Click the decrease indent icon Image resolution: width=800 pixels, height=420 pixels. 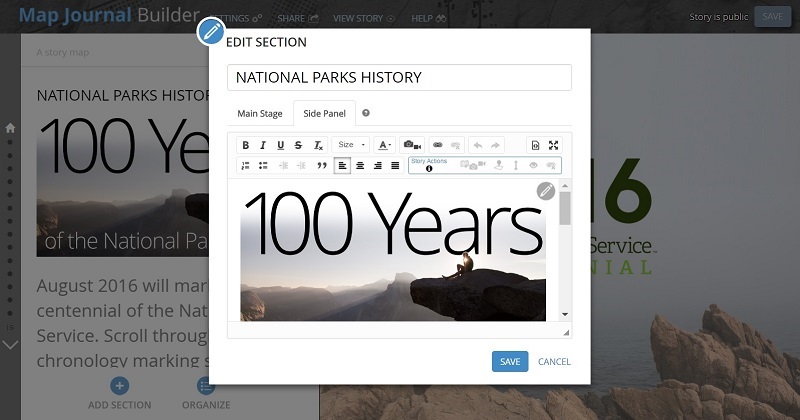pyautogui.click(x=284, y=165)
